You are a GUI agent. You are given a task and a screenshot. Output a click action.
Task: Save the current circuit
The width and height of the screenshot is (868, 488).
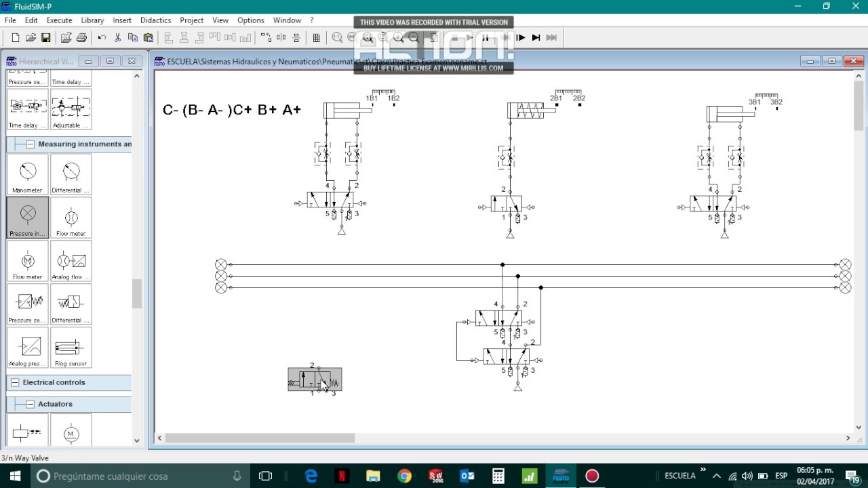pos(45,38)
